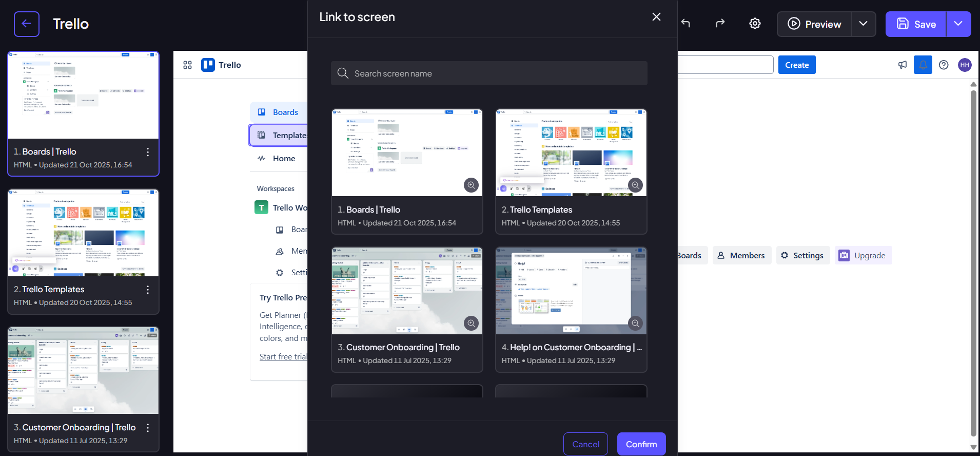980x456 pixels.
Task: Click the workspace Settings button
Action: [803, 255]
